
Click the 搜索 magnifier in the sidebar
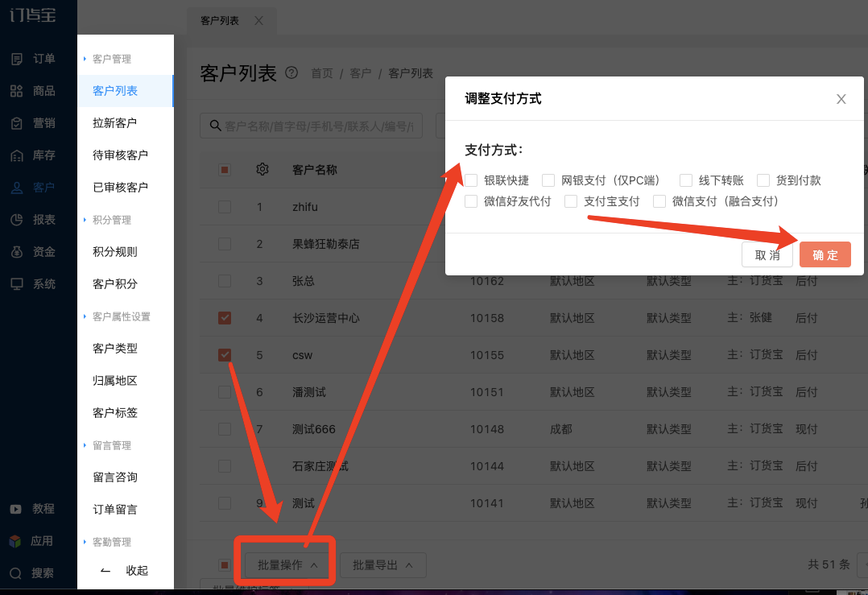point(15,573)
